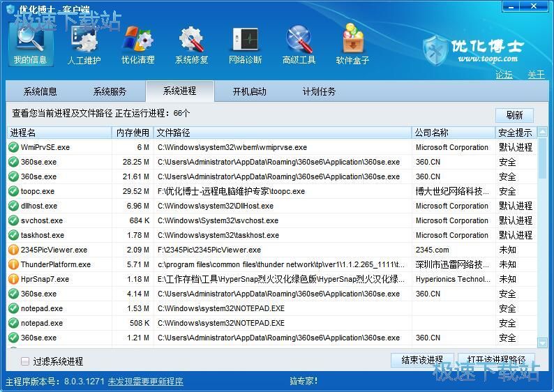
Task: Click green check icon of svchost.exe
Action: (13, 220)
